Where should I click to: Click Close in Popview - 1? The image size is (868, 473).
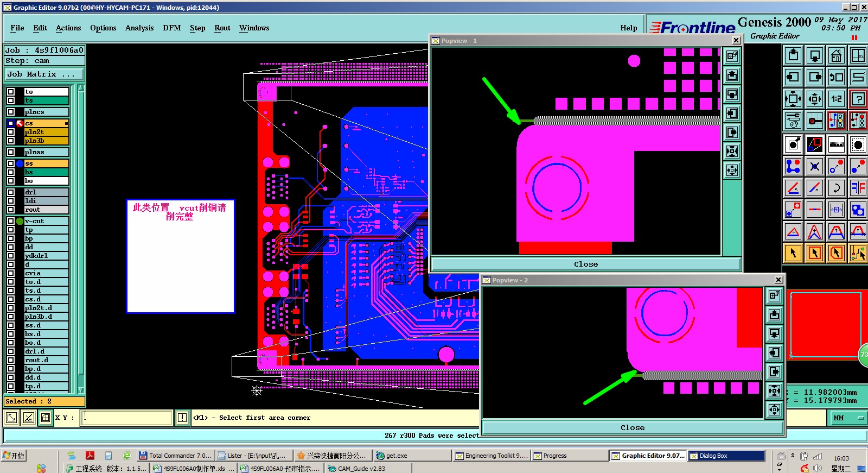point(586,264)
